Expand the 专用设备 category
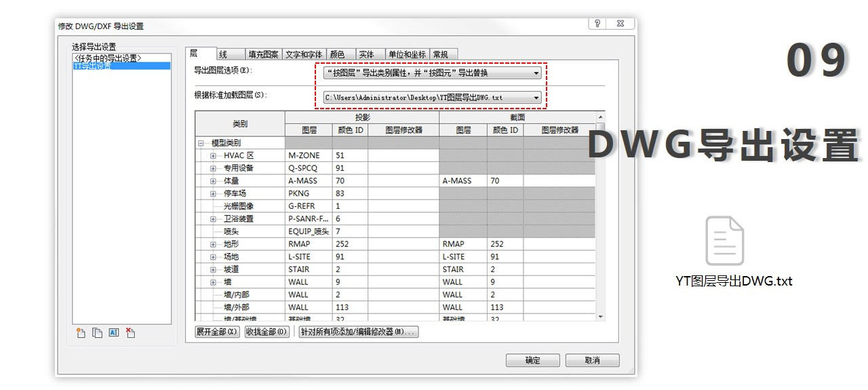The width and height of the screenshot is (868, 390). (213, 168)
